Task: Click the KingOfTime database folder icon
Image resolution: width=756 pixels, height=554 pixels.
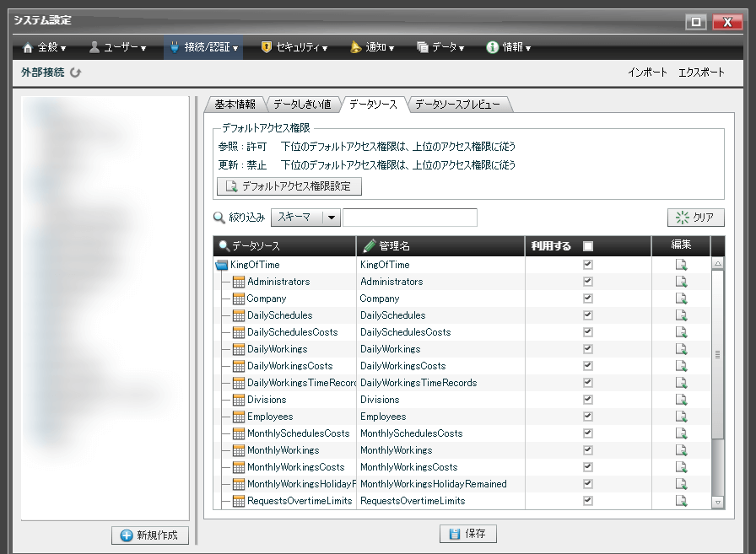Action: [221, 265]
